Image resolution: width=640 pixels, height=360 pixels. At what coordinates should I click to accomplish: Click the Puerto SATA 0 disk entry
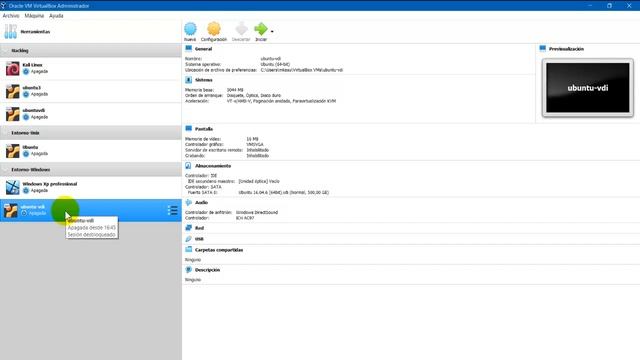pos(258,192)
